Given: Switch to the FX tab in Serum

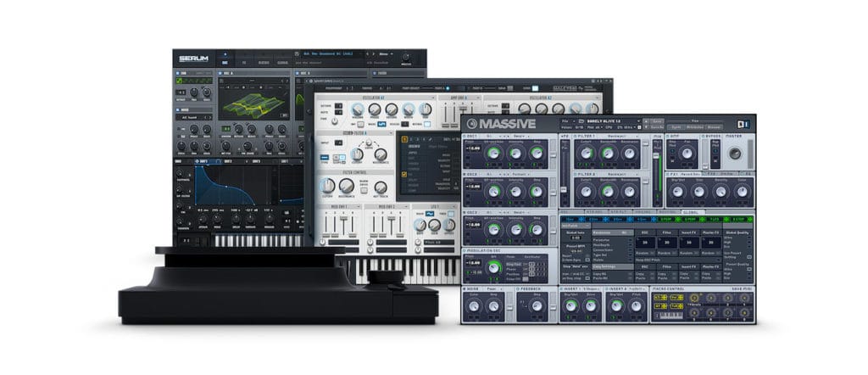Looking at the screenshot, I should [244, 63].
